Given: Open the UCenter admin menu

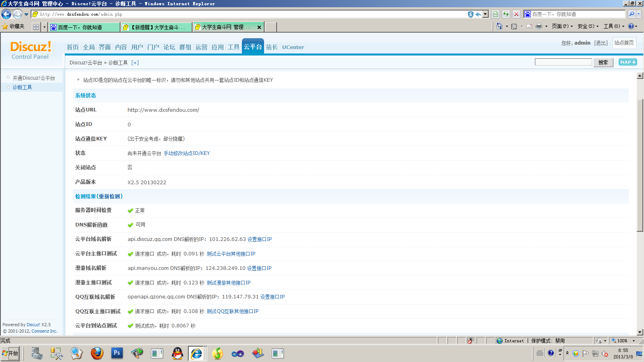Looking at the screenshot, I should (x=293, y=47).
